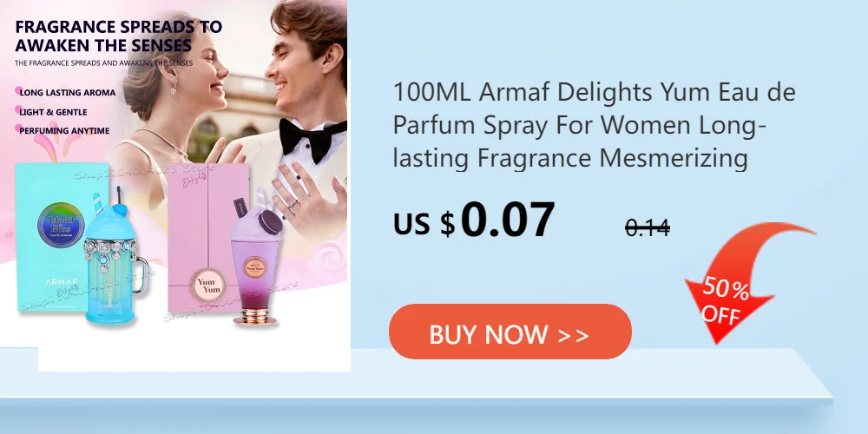Open the Armaf Delights Yum product title
This screenshot has height=434, width=868.
pos(594,125)
